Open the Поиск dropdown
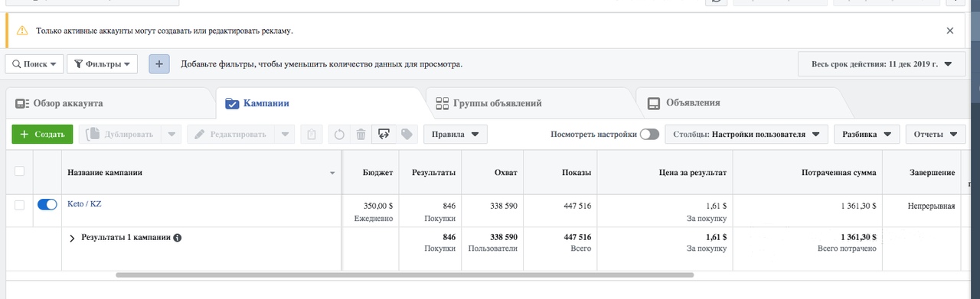The height and width of the screenshot is (299, 980). (x=34, y=64)
